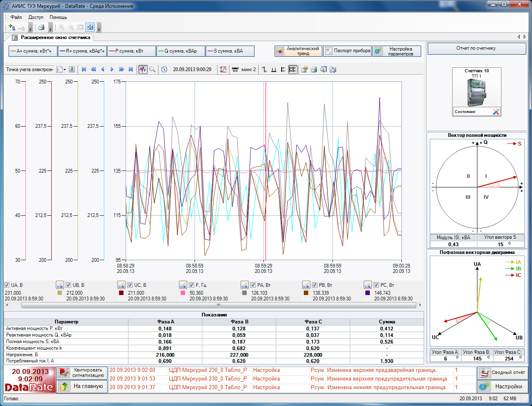Click the chart auto-scale icon
Screen dimensions: 532x406
(x=223, y=69)
